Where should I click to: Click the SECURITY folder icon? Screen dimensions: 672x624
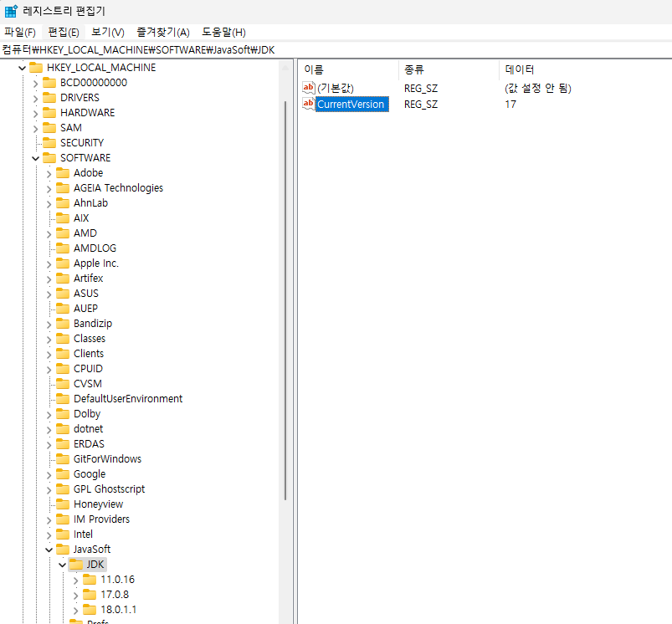[x=49, y=142]
